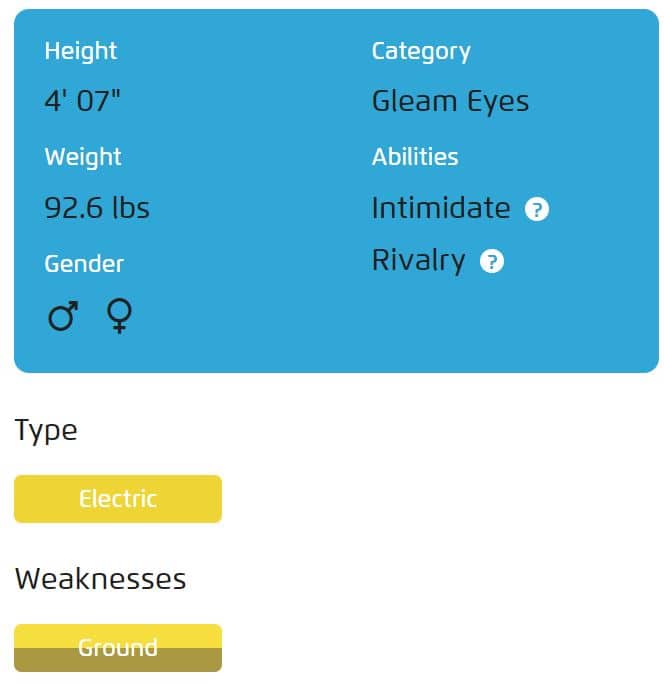Click the Gleam Eyes category text
The width and height of the screenshot is (664, 692).
450,102
